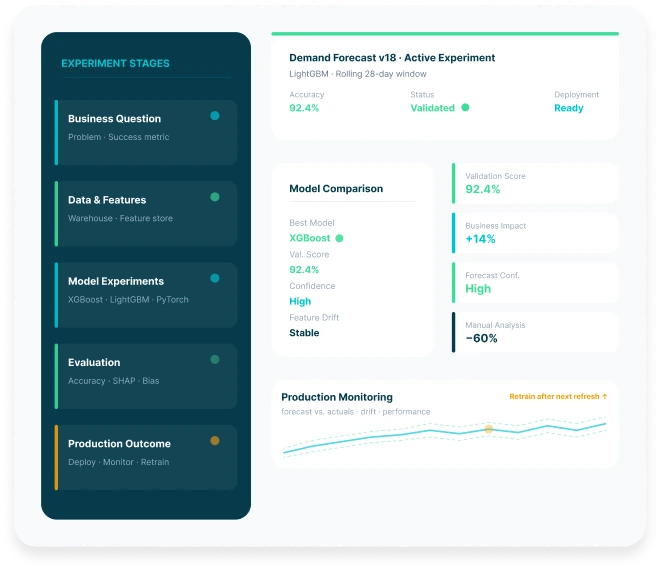Open the Model Experiments stage card
The image size is (660, 570).
tap(146, 295)
